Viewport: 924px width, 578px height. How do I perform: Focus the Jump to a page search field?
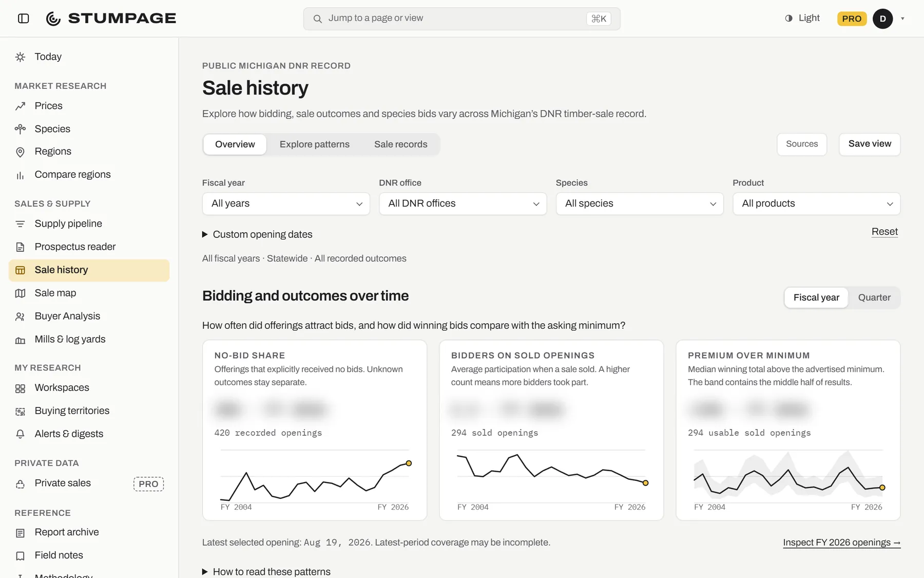(461, 18)
